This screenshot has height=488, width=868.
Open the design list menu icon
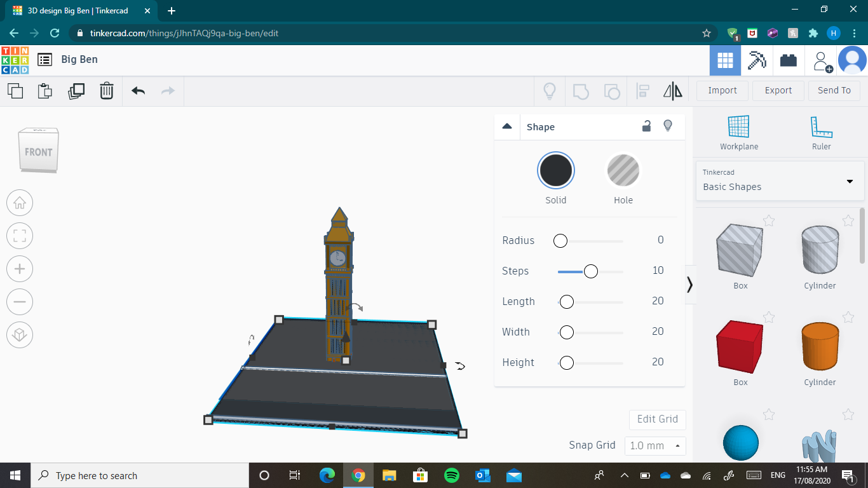click(44, 60)
